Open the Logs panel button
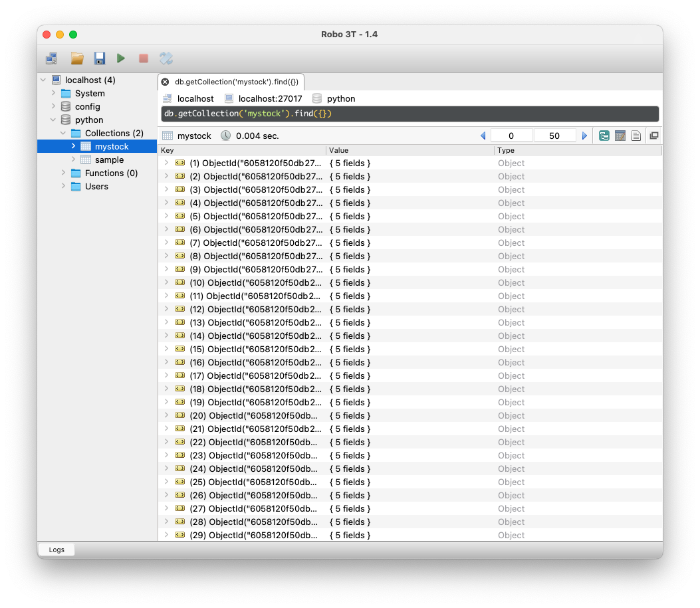The image size is (700, 608). coord(57,550)
